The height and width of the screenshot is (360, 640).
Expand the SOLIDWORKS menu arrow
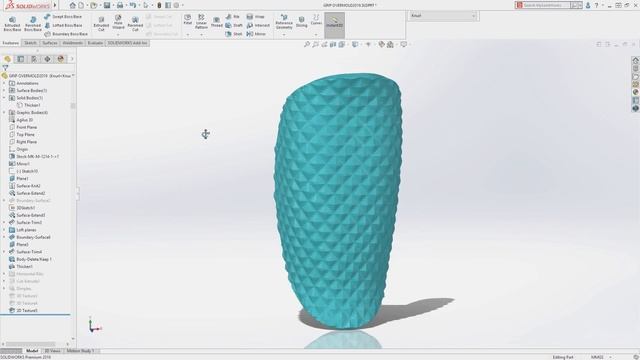[x=55, y=5]
